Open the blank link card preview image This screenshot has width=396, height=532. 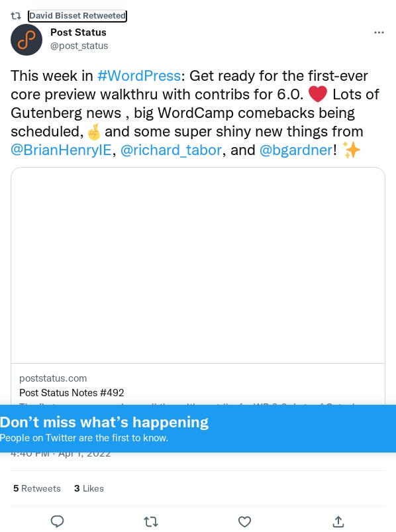198,265
